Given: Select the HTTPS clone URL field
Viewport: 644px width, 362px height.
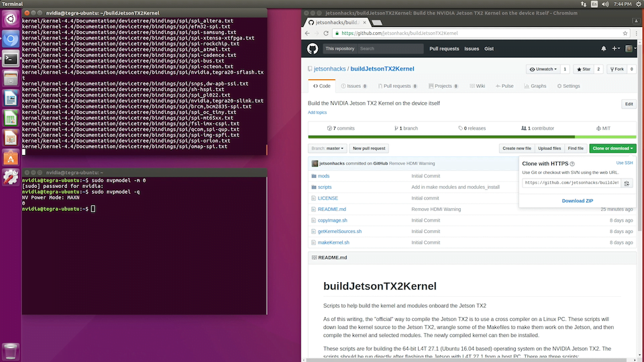Looking at the screenshot, I should click(x=572, y=183).
